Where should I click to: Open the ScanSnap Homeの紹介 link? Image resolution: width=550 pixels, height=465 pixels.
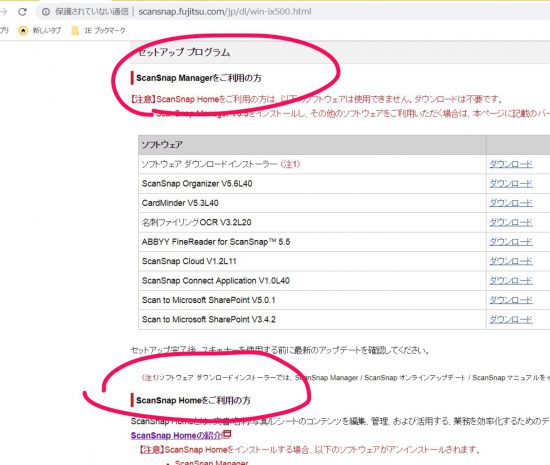(176, 436)
